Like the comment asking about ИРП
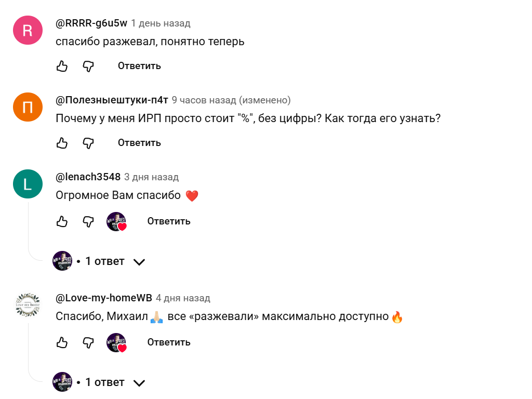 pos(62,143)
